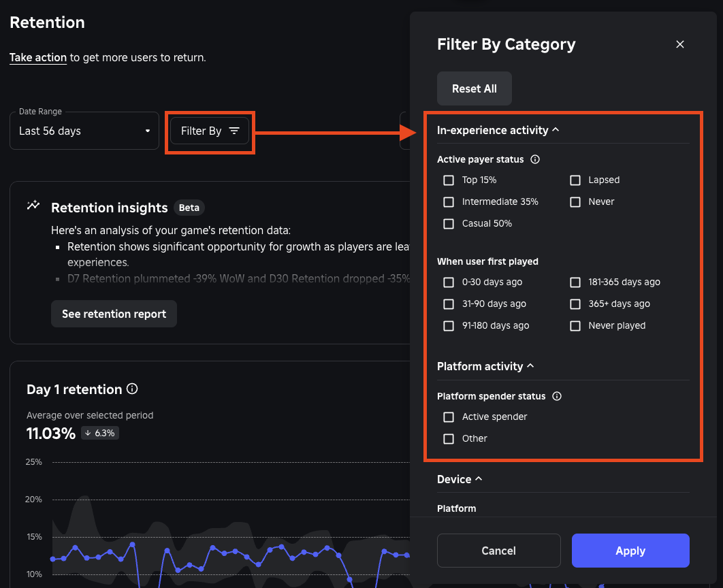Check the Never played option
Screen dimensions: 723x588
(x=575, y=326)
